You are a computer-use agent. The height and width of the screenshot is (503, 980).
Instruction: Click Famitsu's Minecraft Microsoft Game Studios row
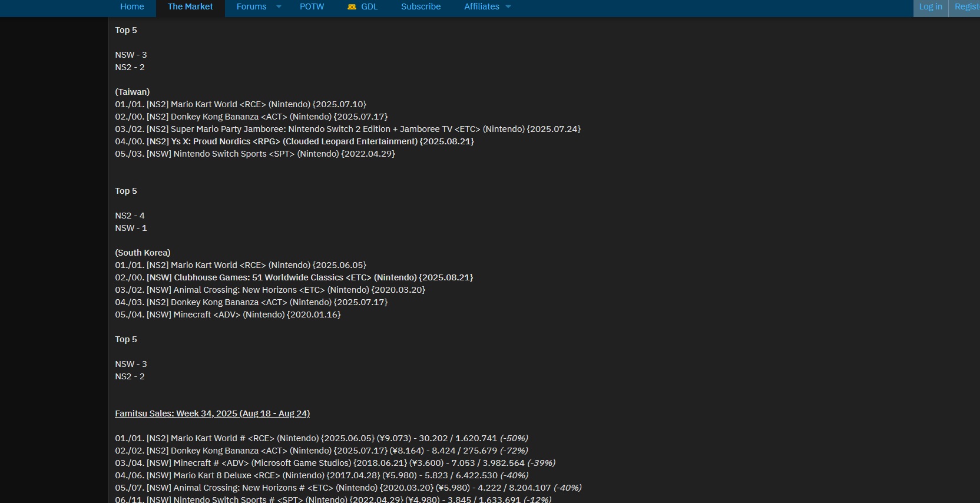point(335,463)
